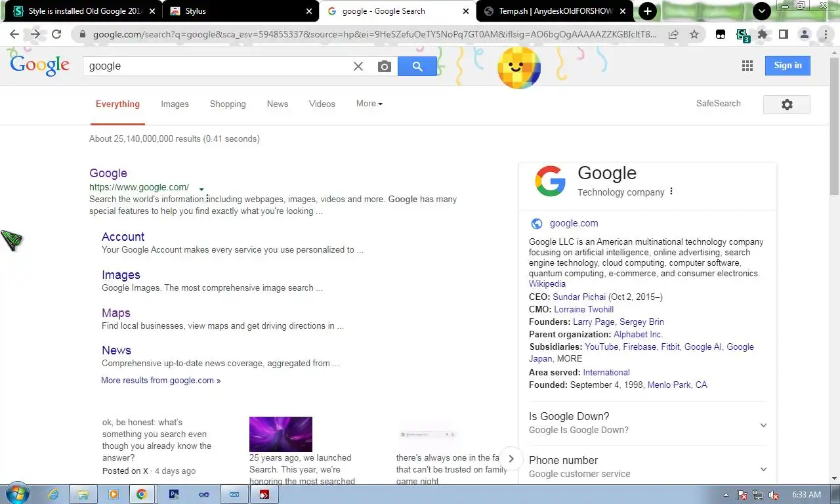Image resolution: width=840 pixels, height=504 pixels.
Task: Open the Alphabet Inc. link
Action: coord(639,334)
